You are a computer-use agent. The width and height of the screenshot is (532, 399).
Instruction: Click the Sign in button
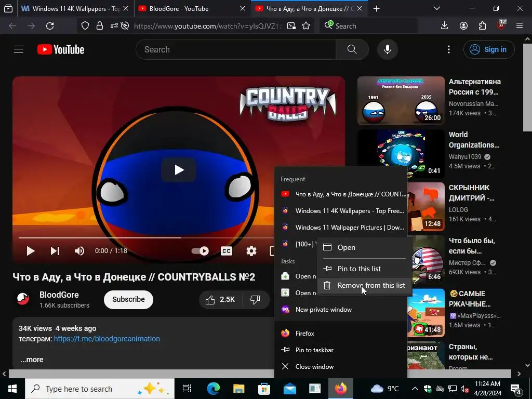tap(489, 49)
